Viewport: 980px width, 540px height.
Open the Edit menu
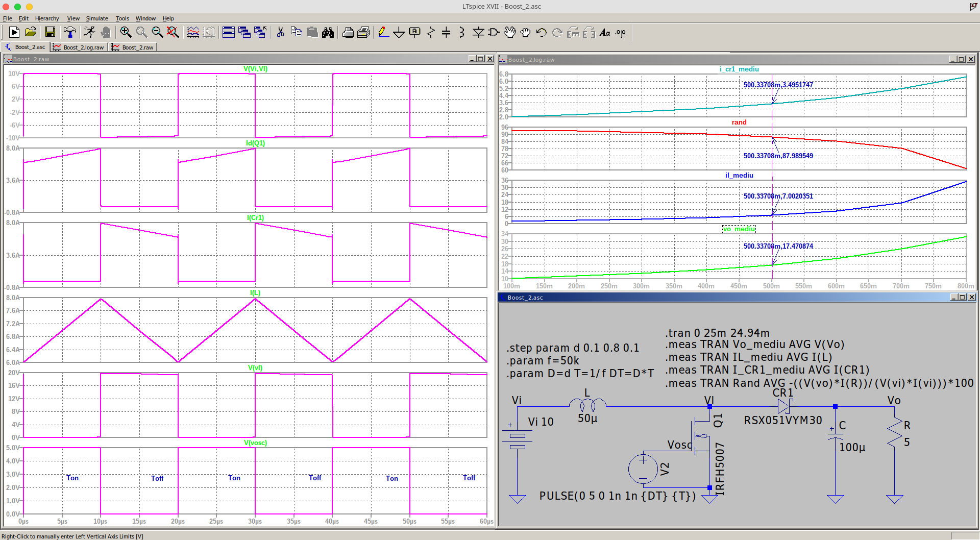pos(23,18)
